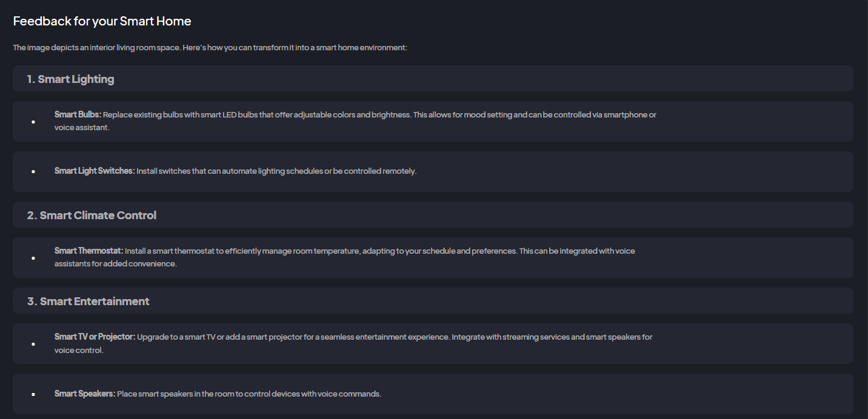
Task: Click the intro paragraph about the living room
Action: pos(210,47)
